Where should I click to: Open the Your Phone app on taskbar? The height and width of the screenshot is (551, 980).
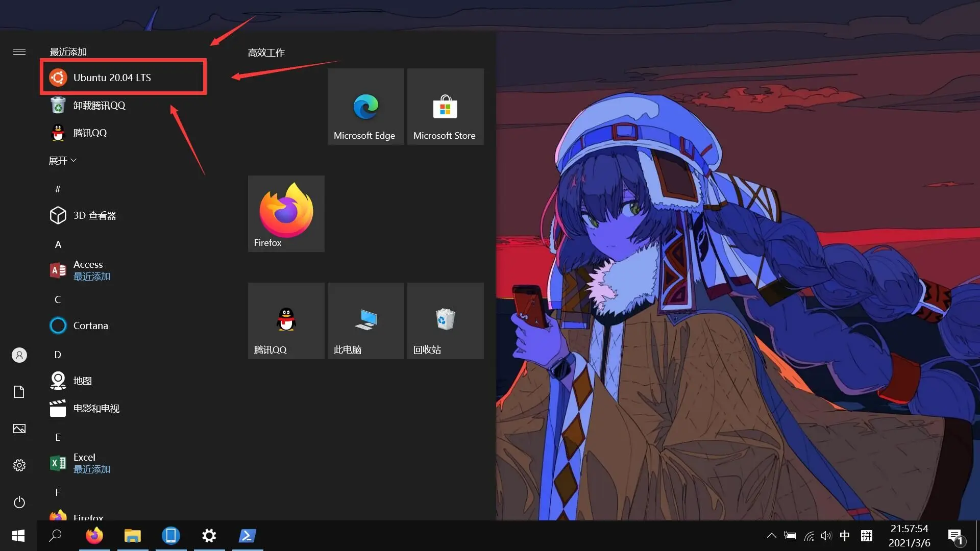[171, 536]
